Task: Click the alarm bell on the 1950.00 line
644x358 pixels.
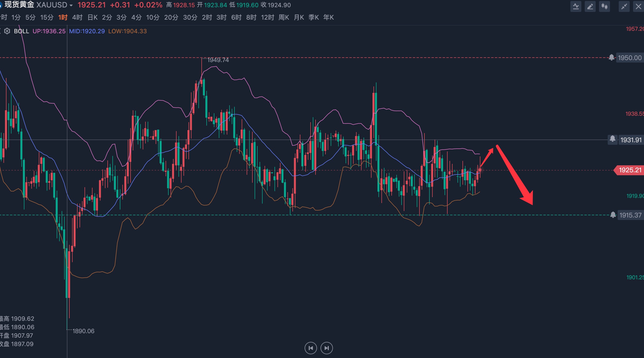Action: click(x=612, y=57)
